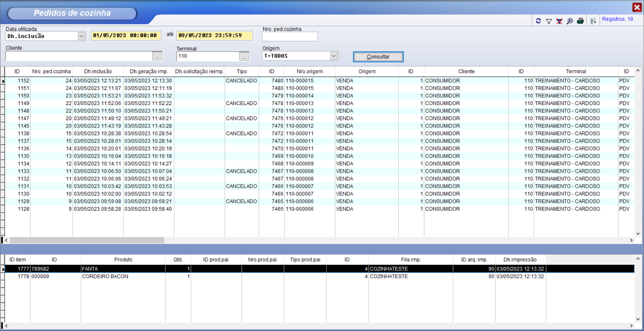Click the end date field 09/05/2023
This screenshot has width=644, height=331.
click(214, 36)
